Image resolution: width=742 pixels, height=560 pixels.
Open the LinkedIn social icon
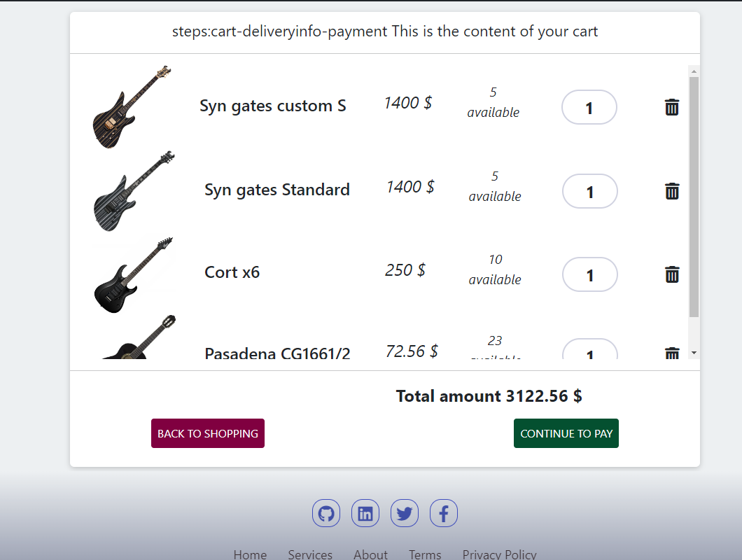365,514
